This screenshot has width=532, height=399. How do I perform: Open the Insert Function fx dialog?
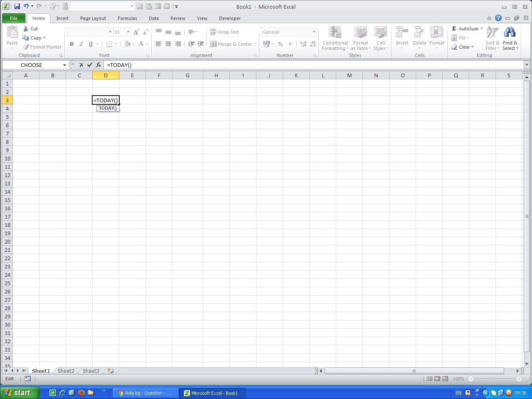click(99, 65)
